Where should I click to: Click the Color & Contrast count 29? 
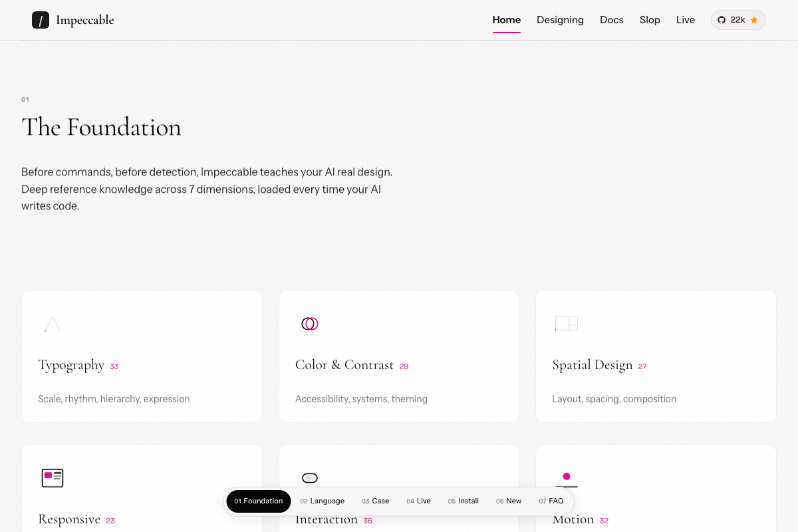pos(404,366)
